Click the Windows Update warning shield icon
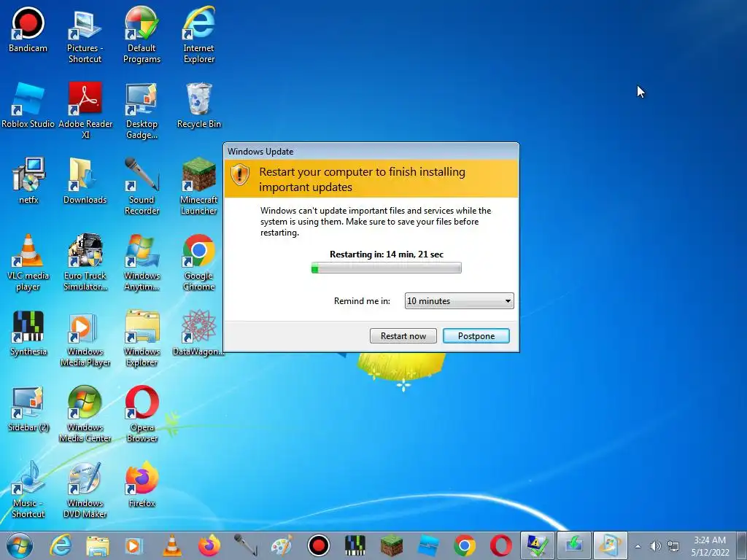Screen dimensions: 747x560 coord(240,174)
